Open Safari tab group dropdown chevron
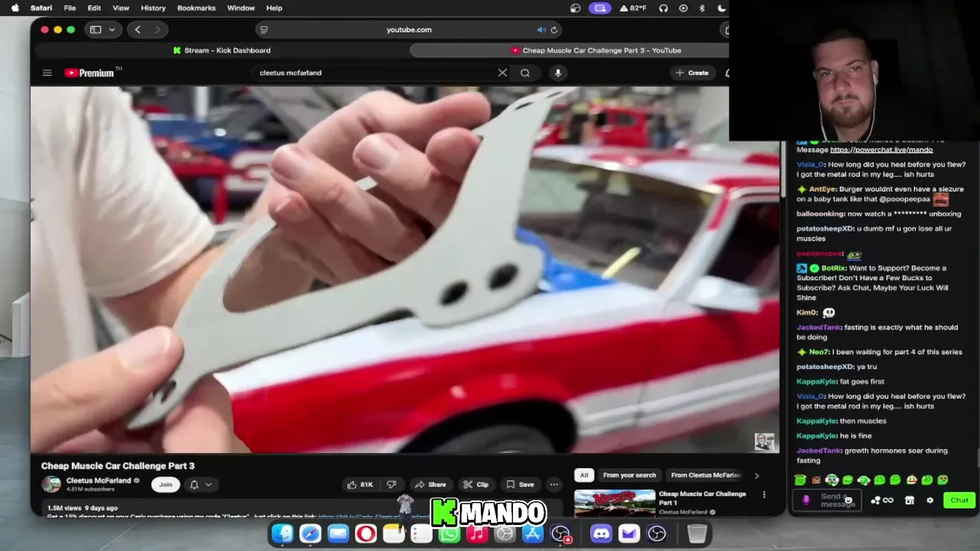 (112, 30)
